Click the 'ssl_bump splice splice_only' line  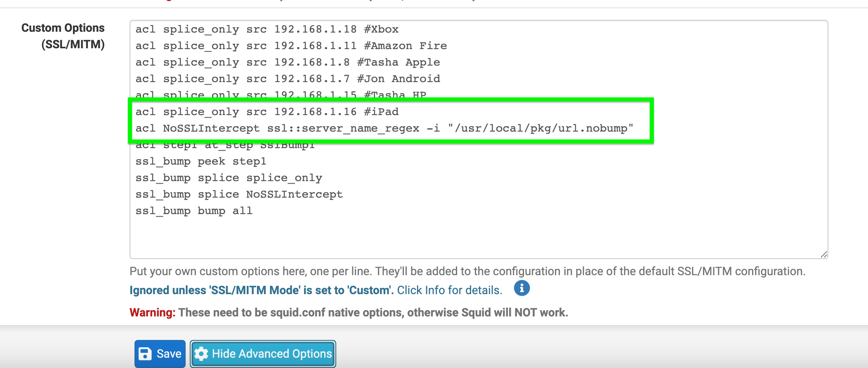pyautogui.click(x=229, y=178)
